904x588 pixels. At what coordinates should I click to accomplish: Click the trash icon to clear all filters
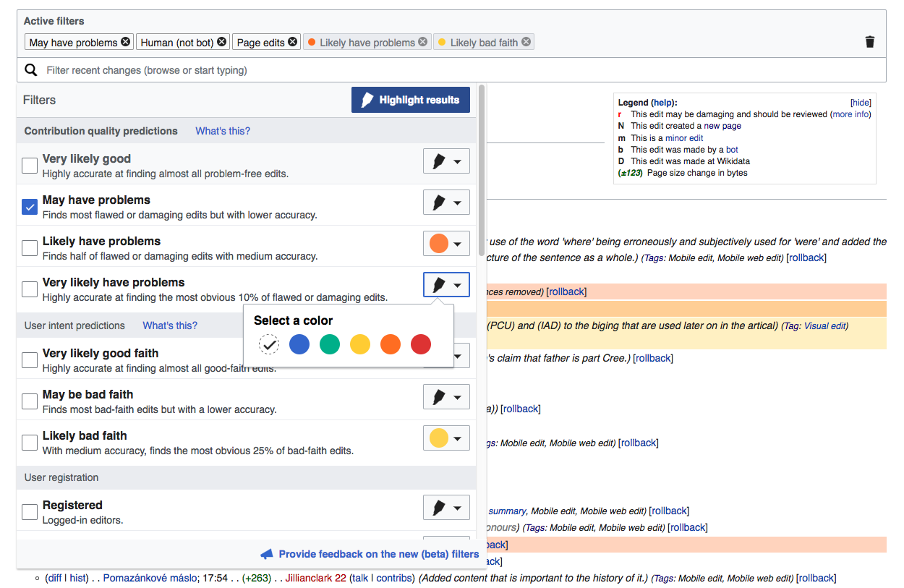(869, 42)
